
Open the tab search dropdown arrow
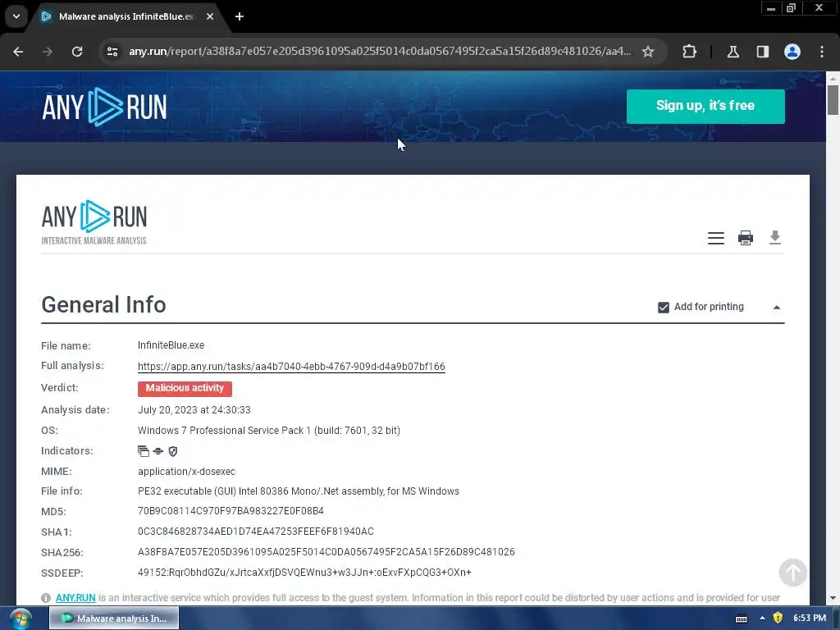16,16
